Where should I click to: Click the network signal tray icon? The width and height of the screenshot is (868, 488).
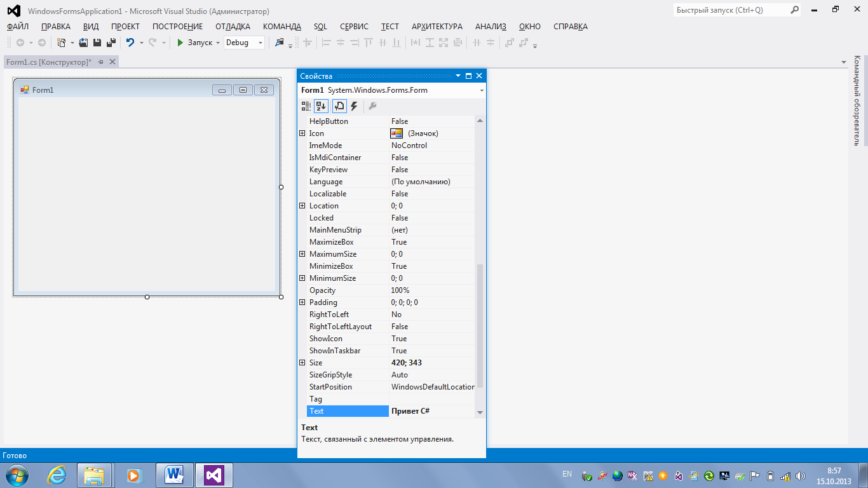click(785, 475)
